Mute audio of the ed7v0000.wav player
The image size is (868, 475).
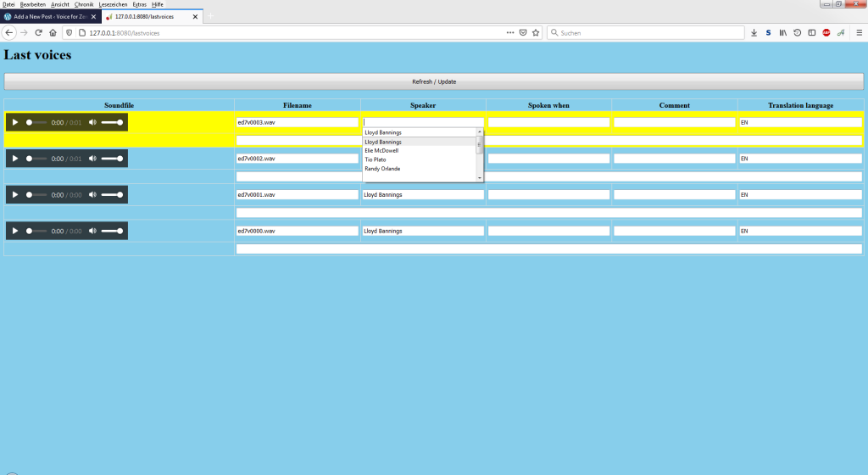point(92,231)
